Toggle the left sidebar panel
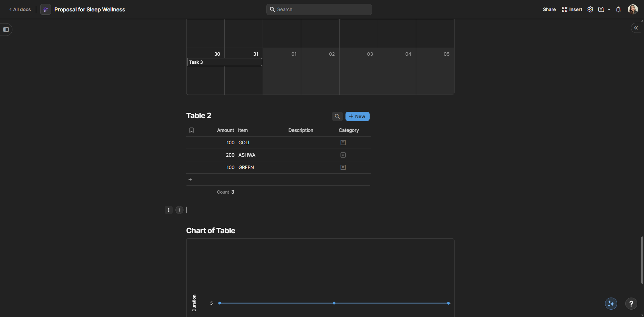644x317 pixels. pyautogui.click(x=6, y=30)
